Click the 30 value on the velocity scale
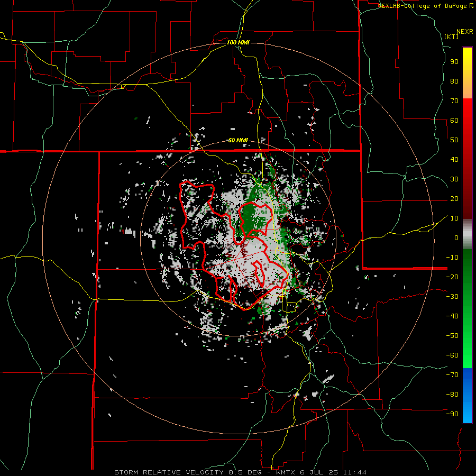The image size is (476, 476). tap(454, 179)
